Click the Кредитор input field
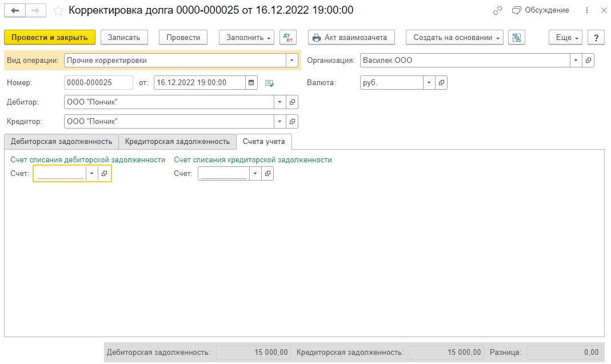The height and width of the screenshot is (364, 611). 169,122
